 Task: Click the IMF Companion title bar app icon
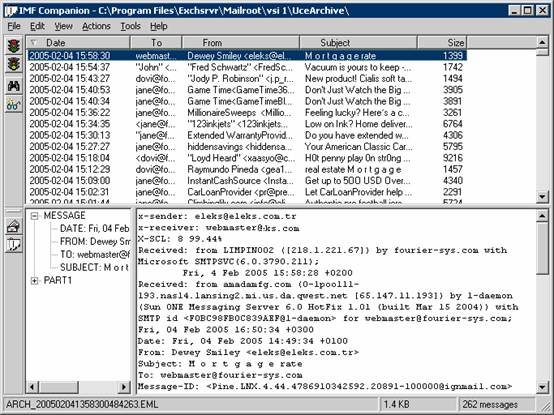[11, 11]
